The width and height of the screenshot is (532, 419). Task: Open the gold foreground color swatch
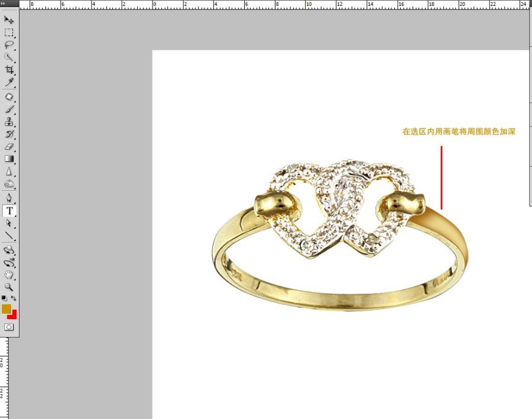pos(7,308)
